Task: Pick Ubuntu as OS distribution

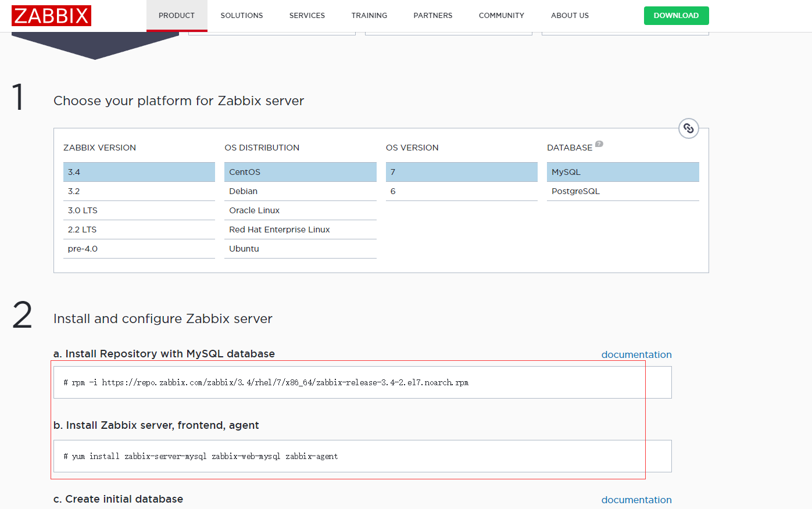Action: [301, 249]
